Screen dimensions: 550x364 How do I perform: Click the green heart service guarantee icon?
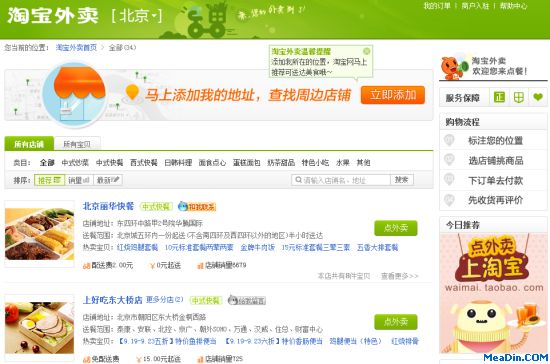pos(538,97)
